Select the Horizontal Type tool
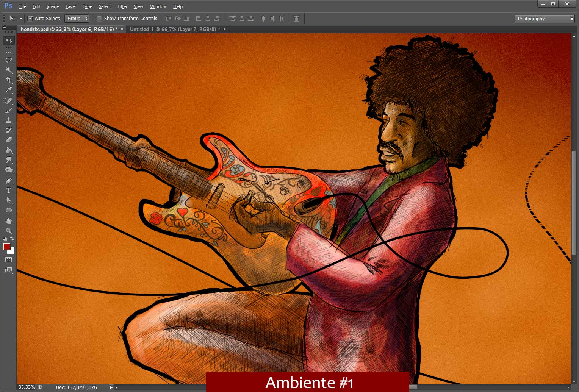579x392 pixels. click(x=9, y=191)
